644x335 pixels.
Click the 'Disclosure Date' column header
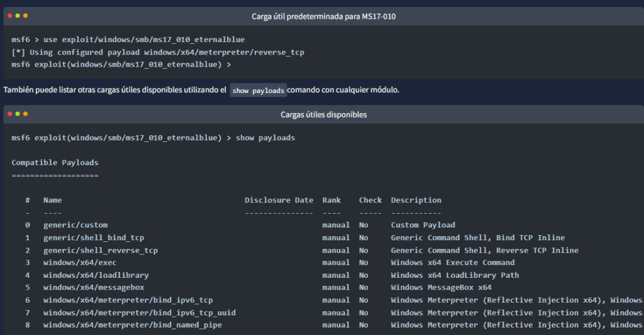point(279,200)
